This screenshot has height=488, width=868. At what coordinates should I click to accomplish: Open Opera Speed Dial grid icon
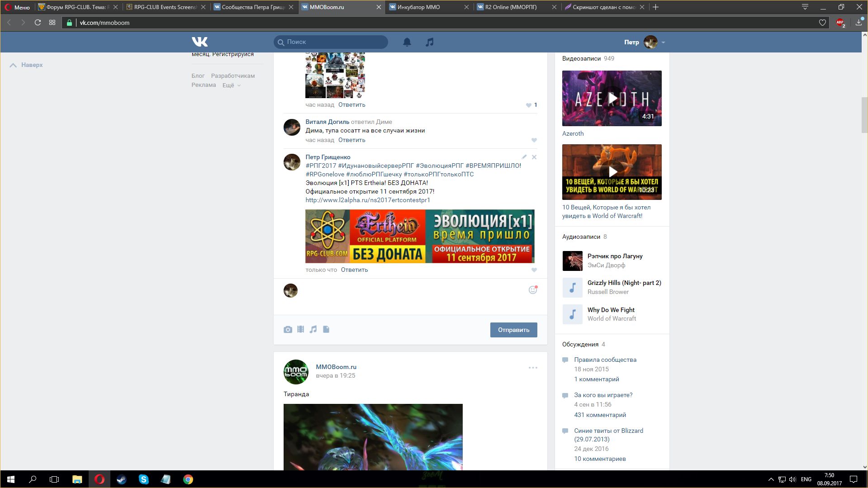tap(52, 23)
